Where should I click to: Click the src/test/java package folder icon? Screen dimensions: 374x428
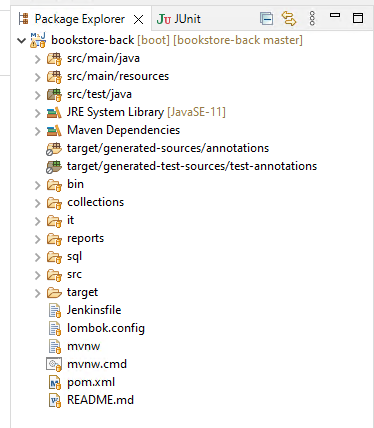54,94
